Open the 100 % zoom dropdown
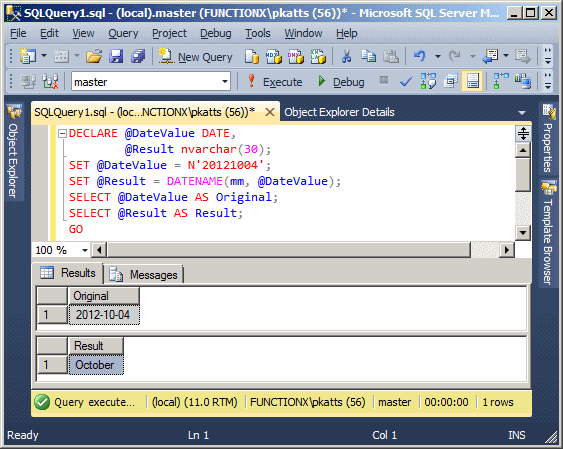This screenshot has width=563, height=449. [85, 250]
